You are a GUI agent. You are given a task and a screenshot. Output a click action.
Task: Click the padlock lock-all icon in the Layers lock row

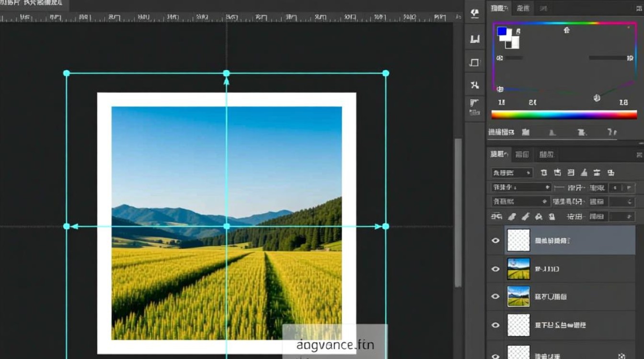(552, 217)
